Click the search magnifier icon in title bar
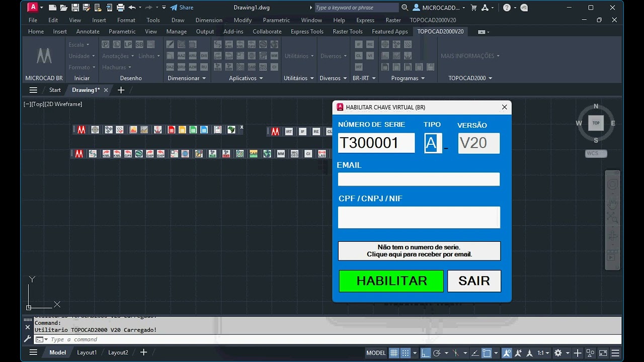 [405, 8]
